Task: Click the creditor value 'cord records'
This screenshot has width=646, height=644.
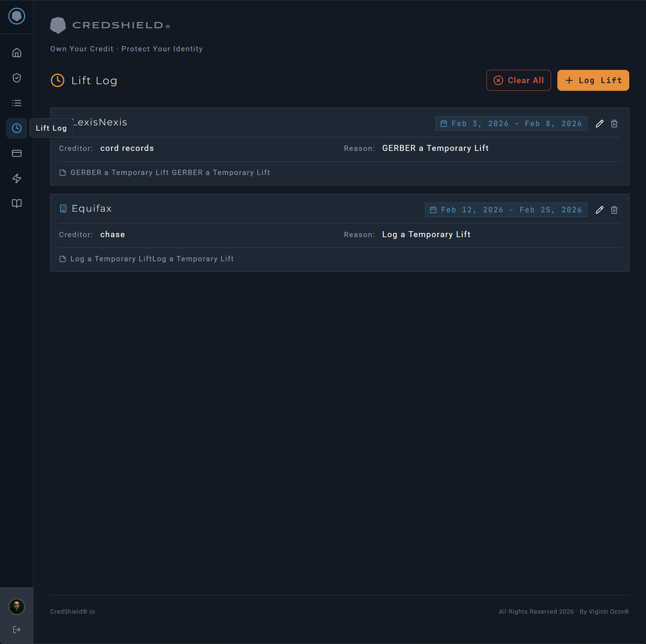Action: (x=127, y=148)
